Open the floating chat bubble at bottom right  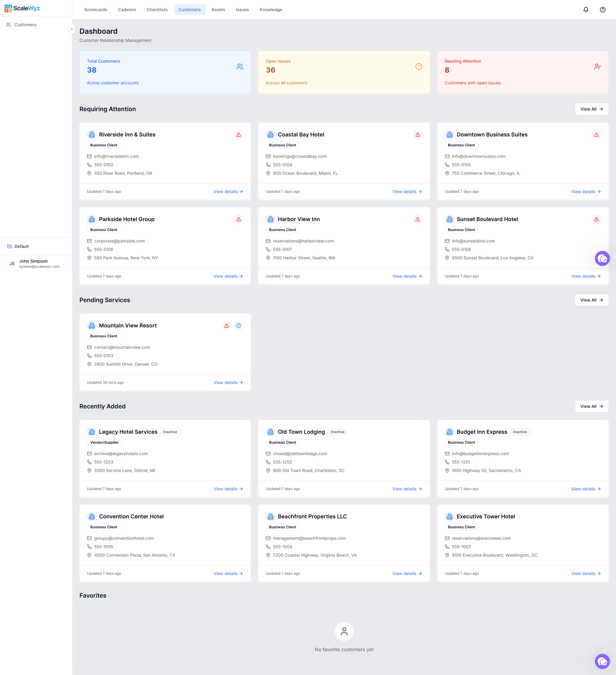(x=602, y=661)
